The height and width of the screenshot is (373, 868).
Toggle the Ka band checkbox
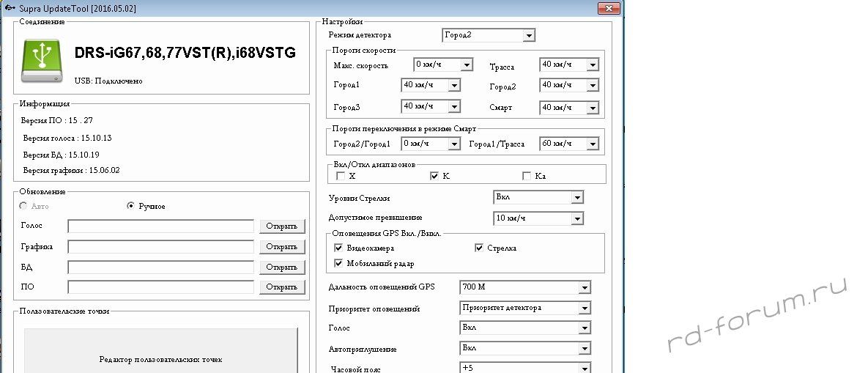[x=527, y=176]
